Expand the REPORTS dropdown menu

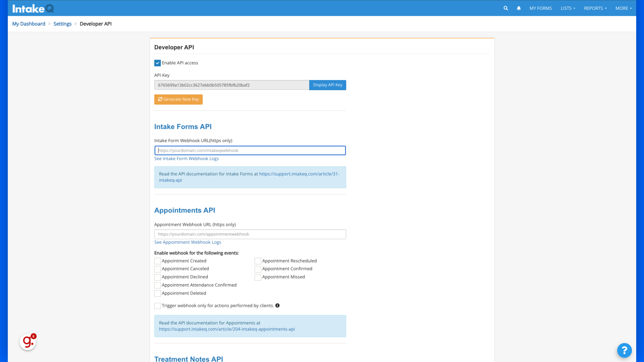coord(595,8)
